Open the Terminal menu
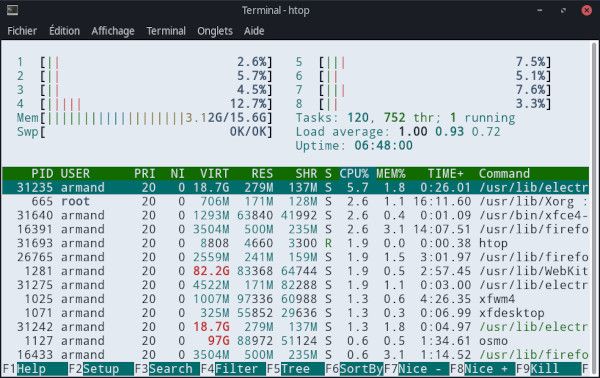This screenshot has height=378, width=600. 166,31
